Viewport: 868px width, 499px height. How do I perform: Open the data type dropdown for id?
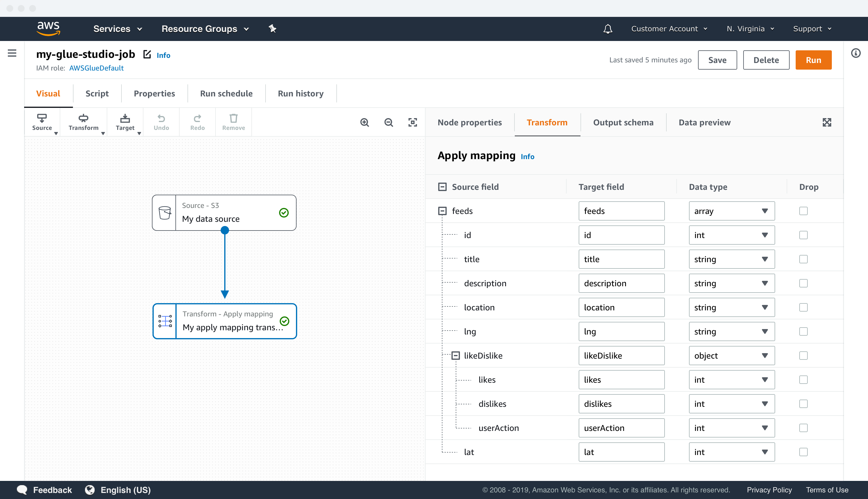731,235
